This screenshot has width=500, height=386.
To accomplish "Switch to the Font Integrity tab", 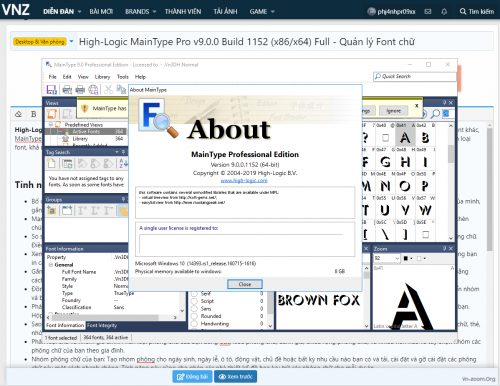I will pyautogui.click(x=102, y=325).
